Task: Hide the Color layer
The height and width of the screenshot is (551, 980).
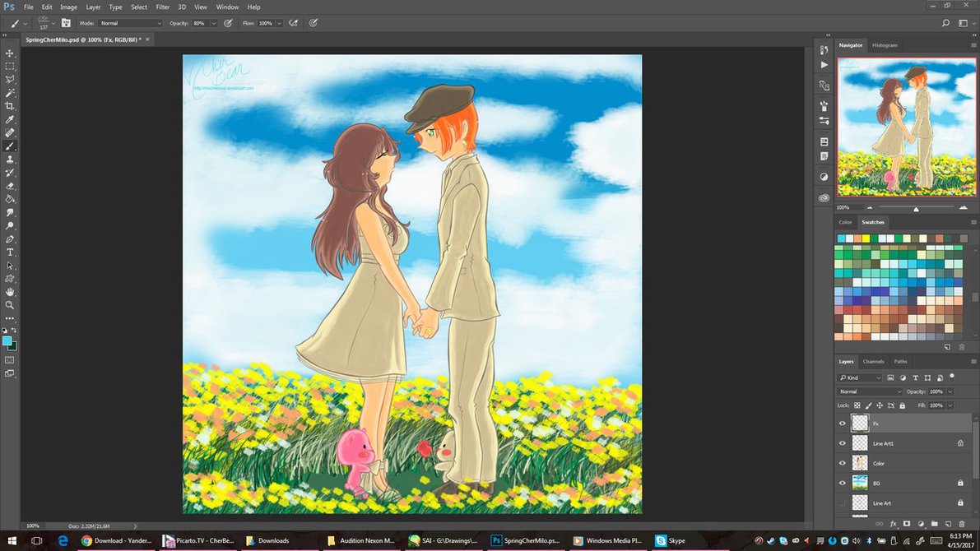Action: [x=843, y=464]
